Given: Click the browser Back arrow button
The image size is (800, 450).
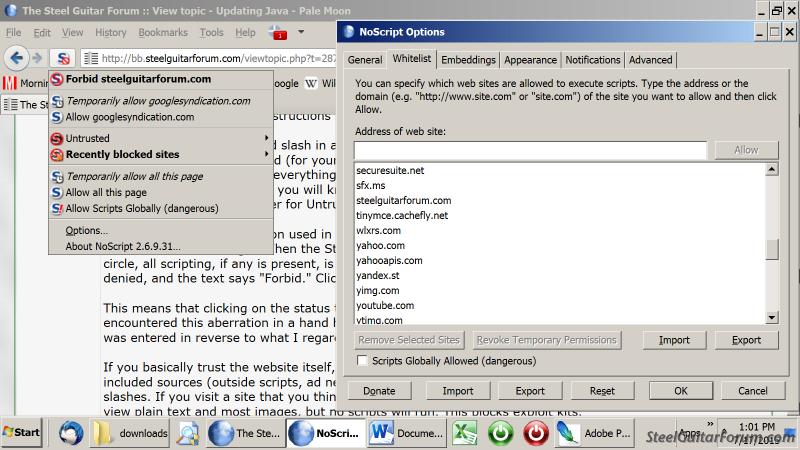Looking at the screenshot, I should [x=16, y=58].
